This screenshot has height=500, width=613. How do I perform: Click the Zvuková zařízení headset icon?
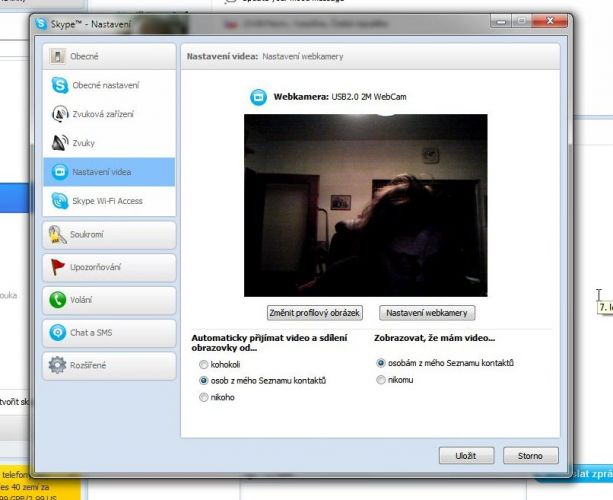[x=60, y=114]
